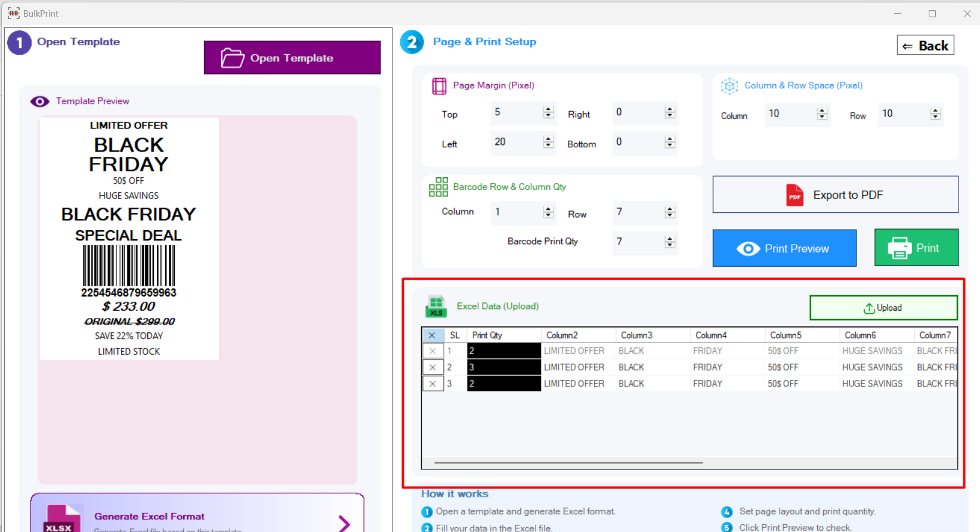
Task: Click '50$ OFF' cell in row 2
Action: (802, 367)
